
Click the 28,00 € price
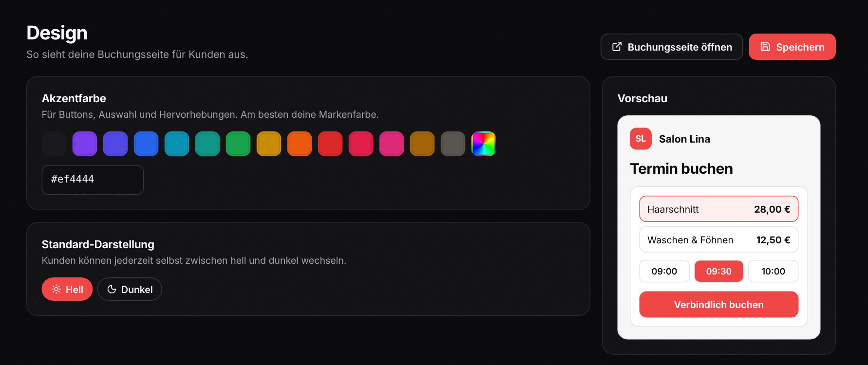[x=772, y=209]
